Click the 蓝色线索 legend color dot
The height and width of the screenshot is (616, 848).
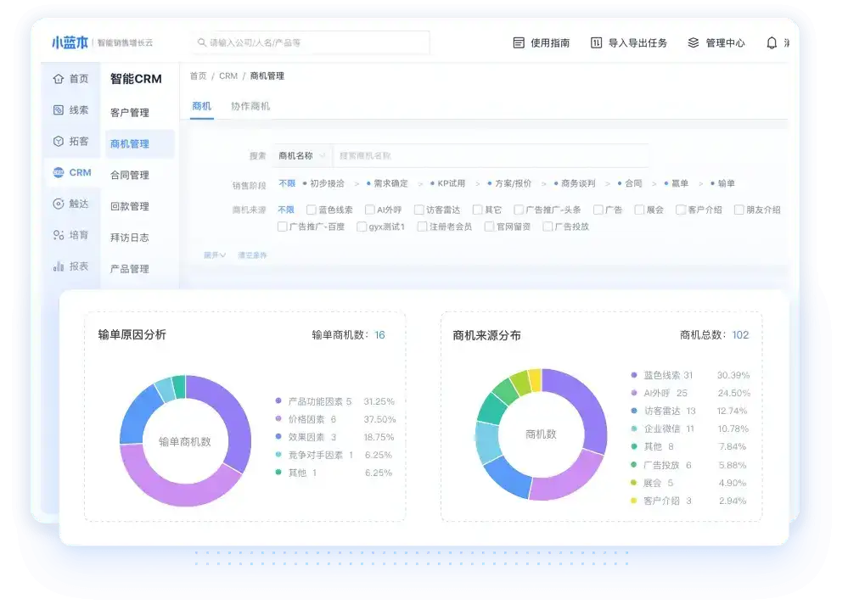634,375
